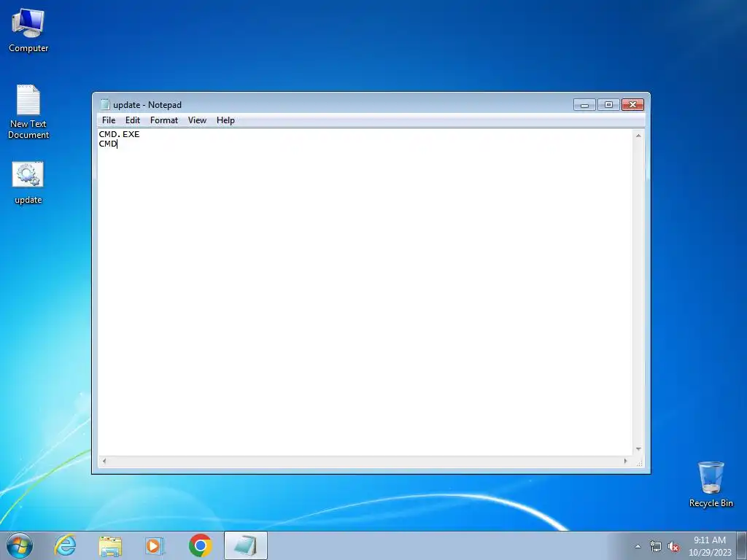Click the horizontal scrollbar right arrow

point(625,461)
